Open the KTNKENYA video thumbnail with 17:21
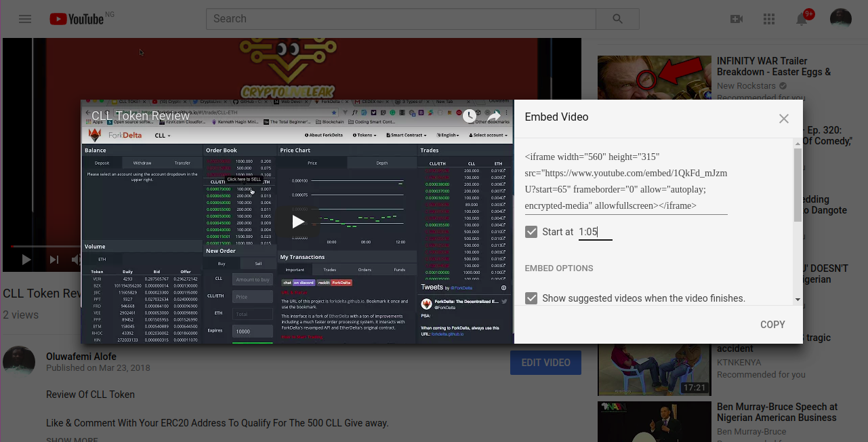 click(655, 370)
